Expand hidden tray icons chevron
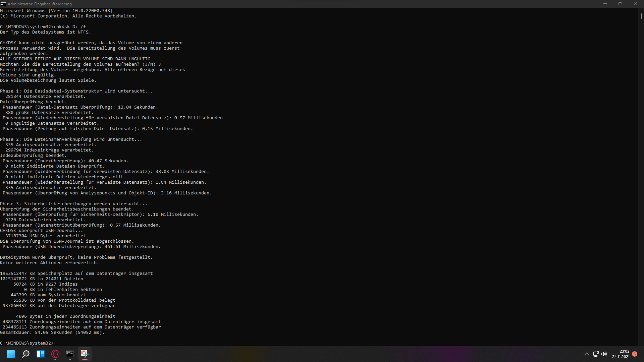Image resolution: width=644 pixels, height=362 pixels. [x=586, y=354]
